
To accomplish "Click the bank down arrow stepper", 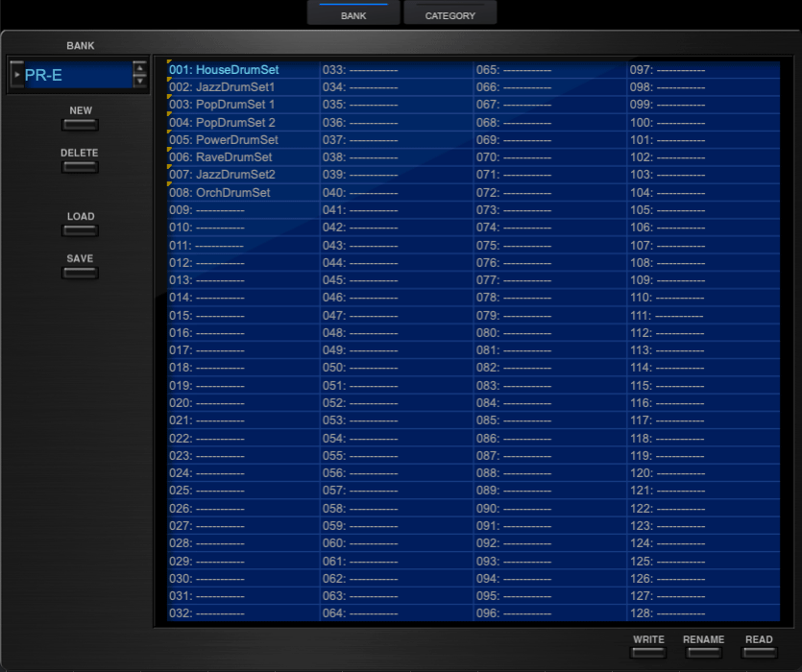I will click(x=139, y=82).
